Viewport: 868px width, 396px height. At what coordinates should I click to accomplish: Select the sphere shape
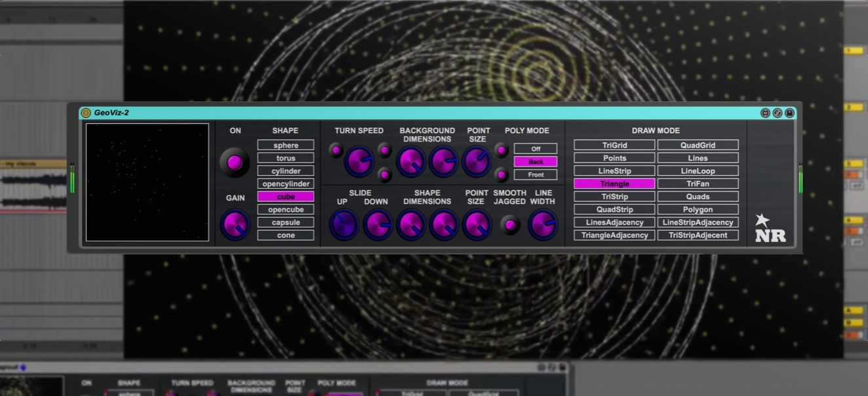tap(286, 145)
